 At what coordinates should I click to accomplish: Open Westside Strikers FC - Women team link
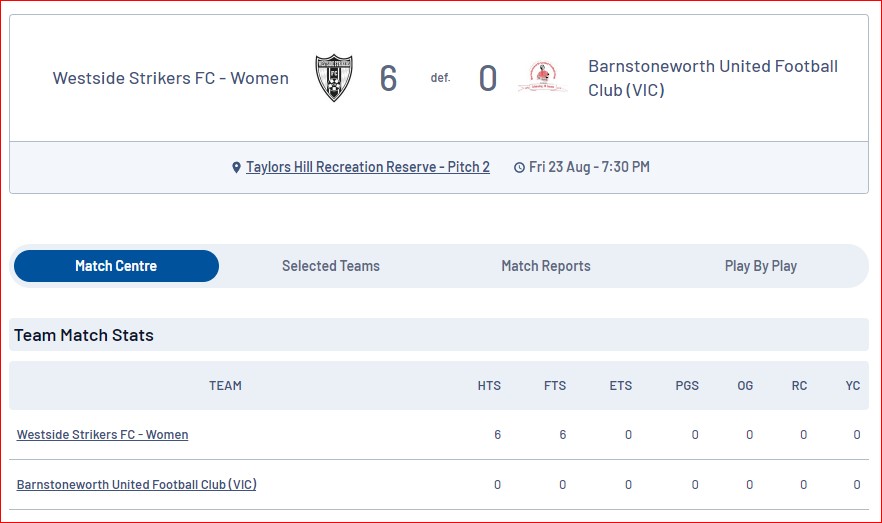pos(102,435)
